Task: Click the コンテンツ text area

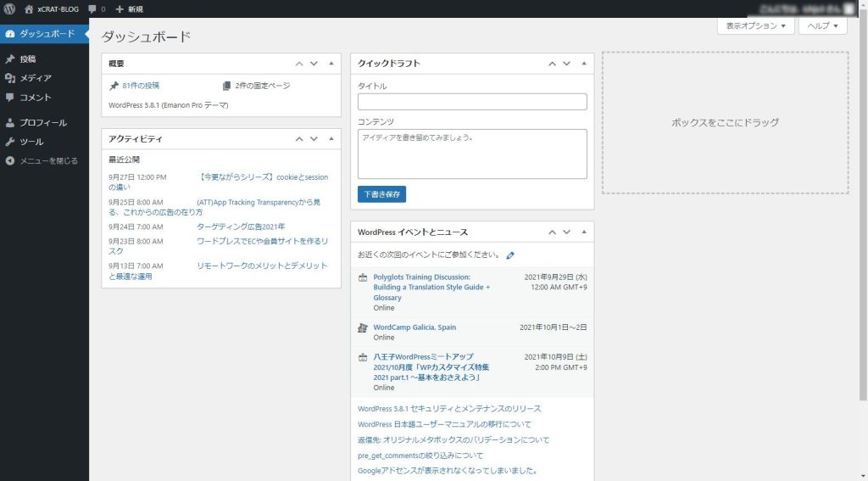Action: (472, 154)
